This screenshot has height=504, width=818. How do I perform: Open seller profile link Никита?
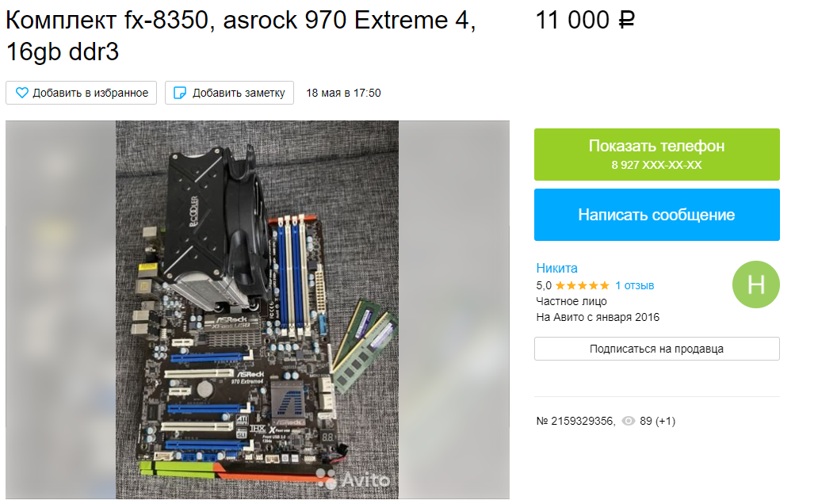pos(556,268)
